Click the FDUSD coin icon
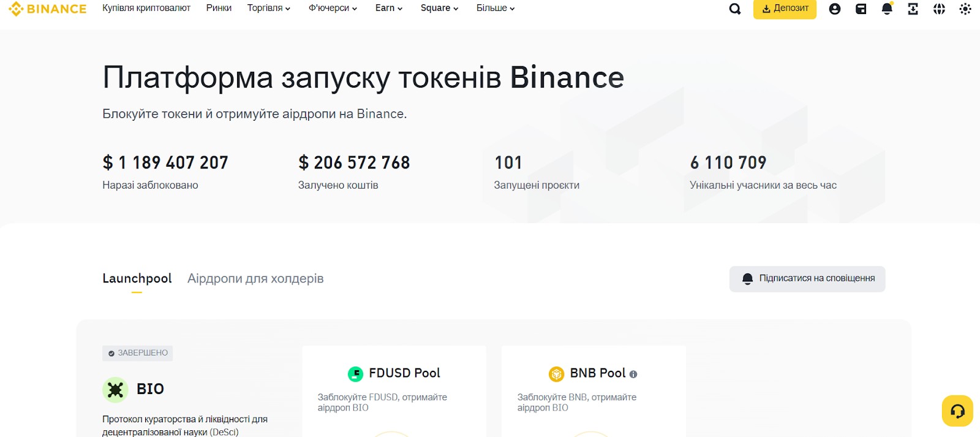The width and height of the screenshot is (980, 437). pos(355,373)
